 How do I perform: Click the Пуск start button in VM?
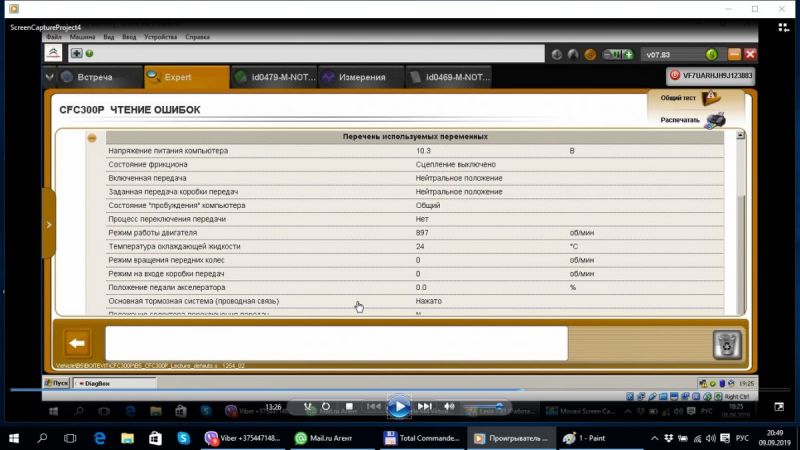pos(56,383)
